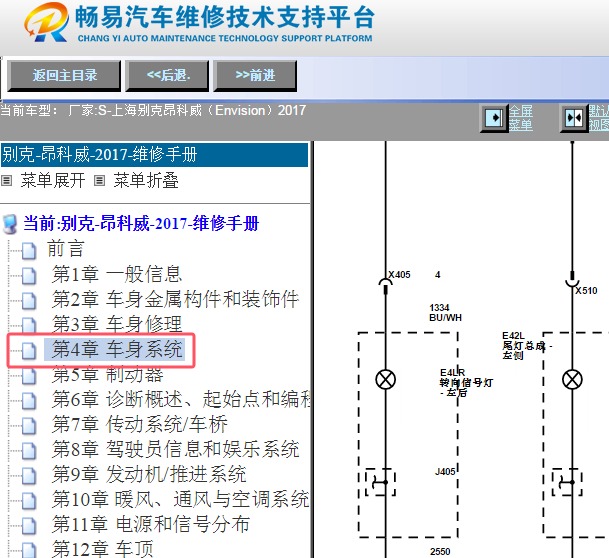Open 第5章 制动器
609x558 pixels.
(108, 374)
